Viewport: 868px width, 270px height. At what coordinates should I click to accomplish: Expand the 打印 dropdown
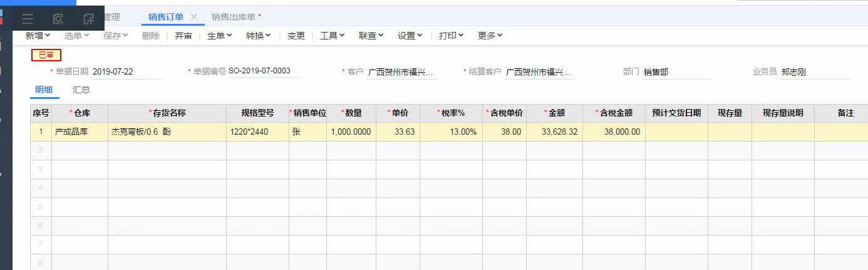pos(452,36)
